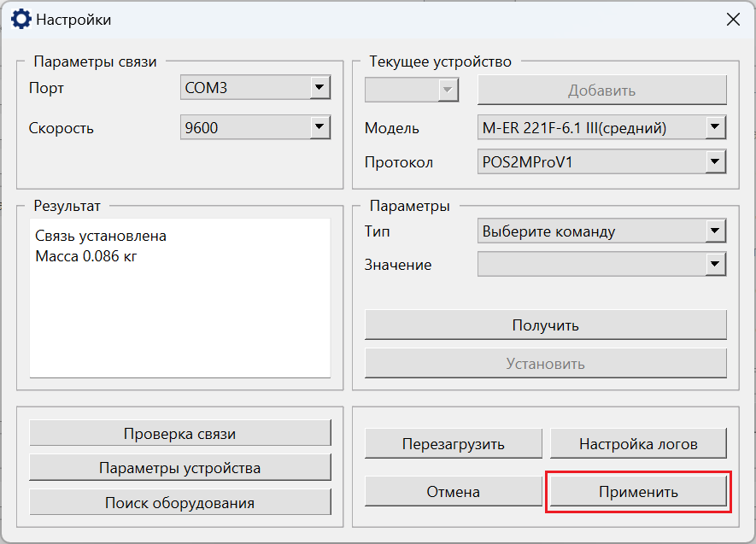Click the Отмена button
This screenshot has width=756, height=544.
(x=454, y=492)
